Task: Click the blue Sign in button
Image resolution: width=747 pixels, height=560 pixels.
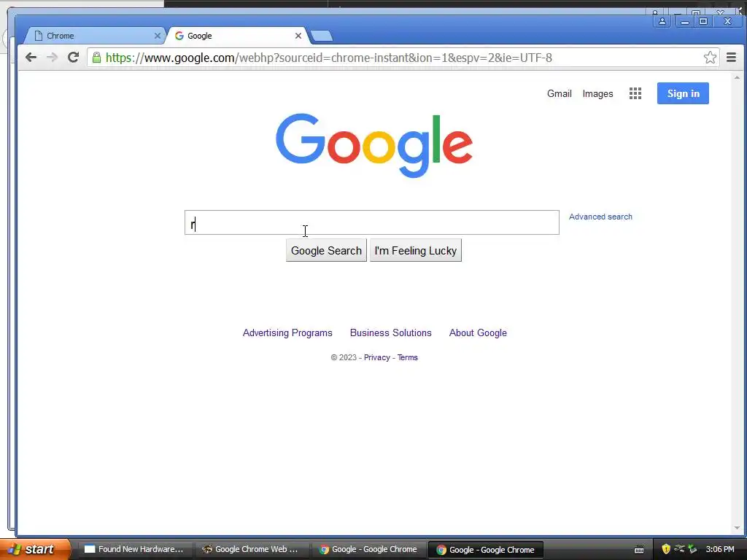Action: tap(683, 93)
